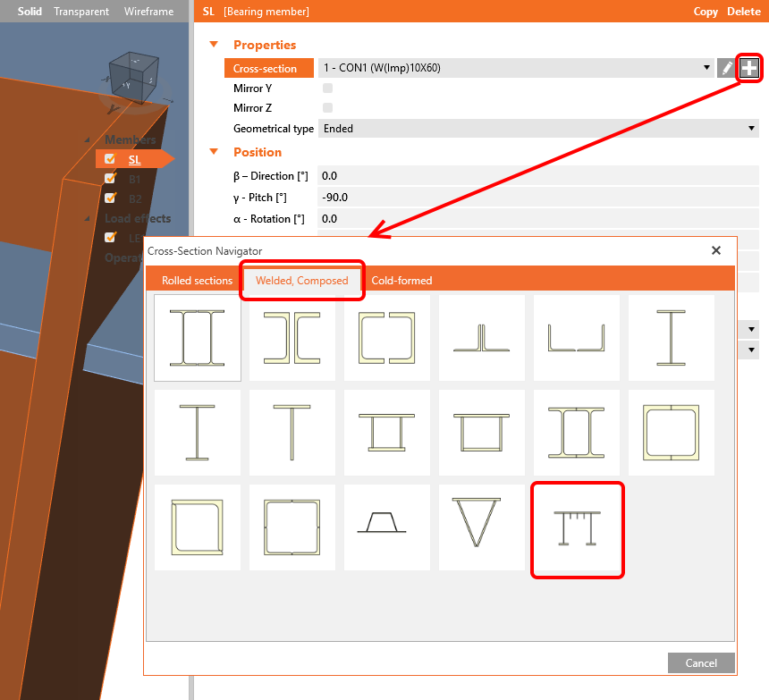This screenshot has width=769, height=700.
Task: Toggle visibility checkbox of member B2
Action: [110, 198]
